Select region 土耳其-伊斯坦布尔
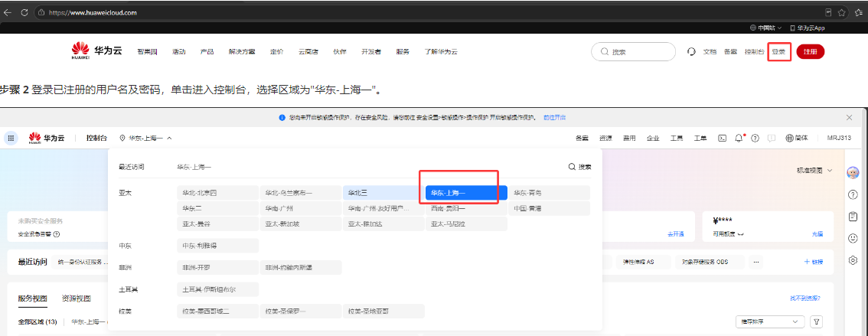The image size is (868, 336). click(x=217, y=289)
